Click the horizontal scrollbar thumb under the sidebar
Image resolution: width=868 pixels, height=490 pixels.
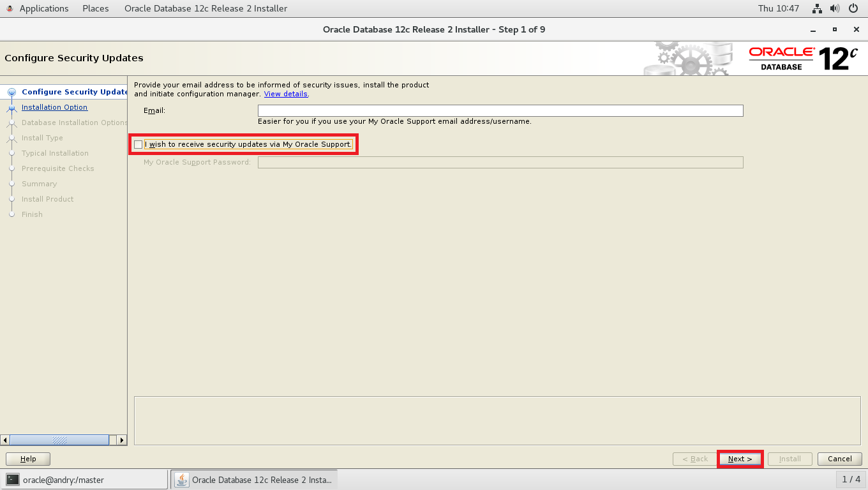click(x=61, y=440)
